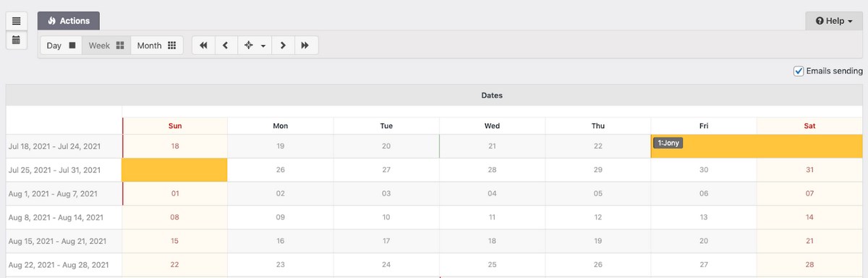The image size is (868, 278).
Task: Open the list view icon
Action: pyautogui.click(x=16, y=21)
